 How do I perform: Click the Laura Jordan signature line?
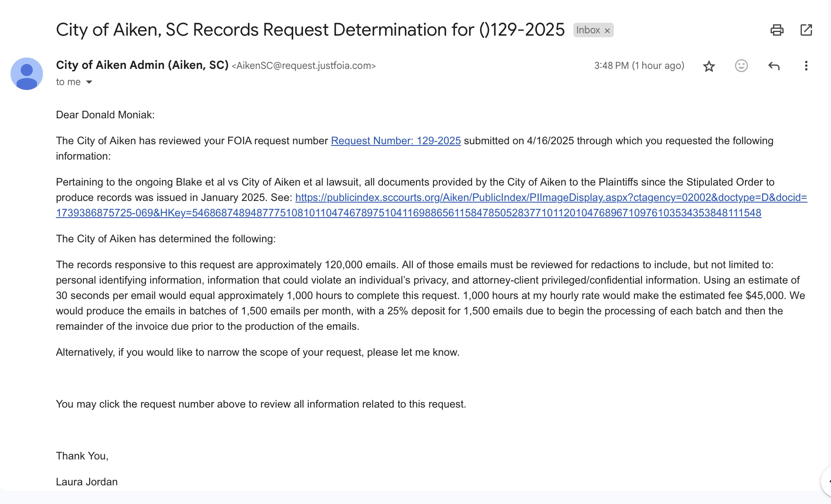click(x=87, y=482)
